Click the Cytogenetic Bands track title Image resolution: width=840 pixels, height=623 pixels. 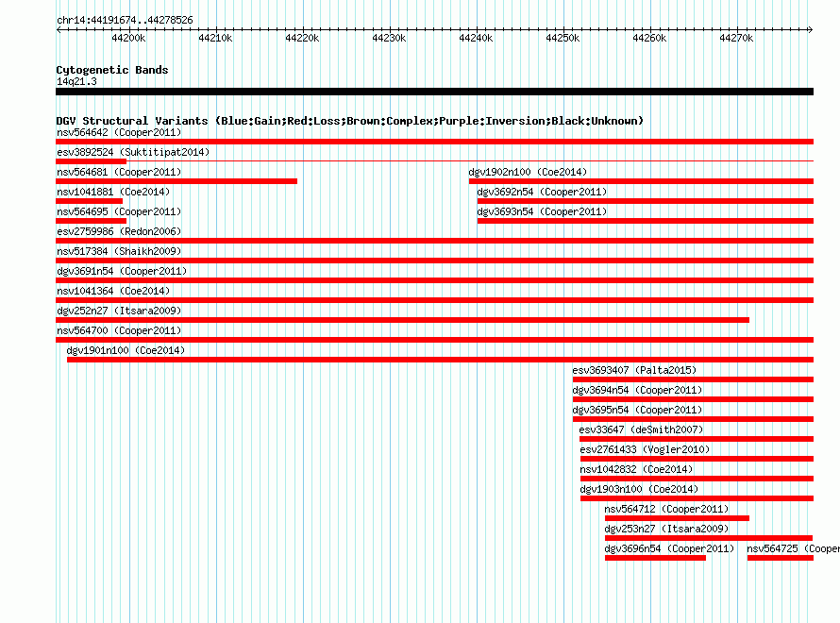[x=112, y=70]
